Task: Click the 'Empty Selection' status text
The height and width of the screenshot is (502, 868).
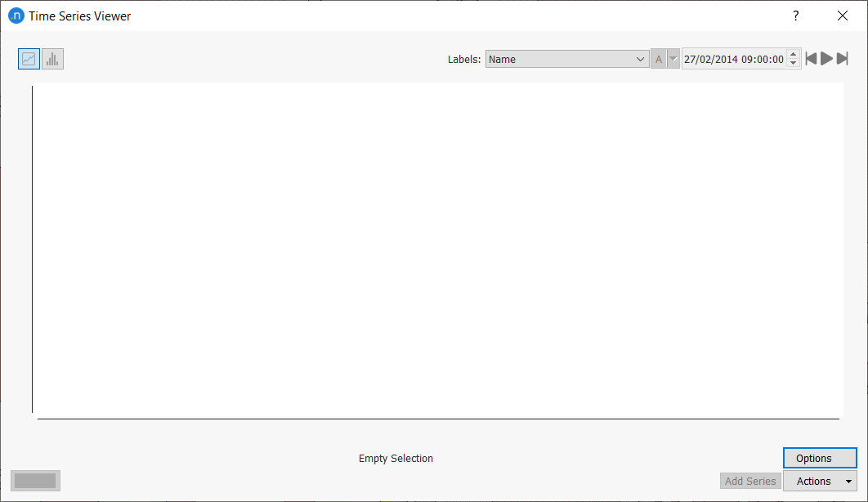Action: [396, 459]
